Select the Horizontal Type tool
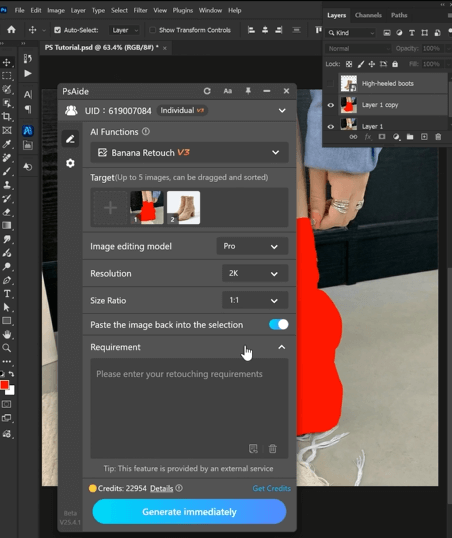Image resolution: width=452 pixels, height=538 pixels. (7, 294)
